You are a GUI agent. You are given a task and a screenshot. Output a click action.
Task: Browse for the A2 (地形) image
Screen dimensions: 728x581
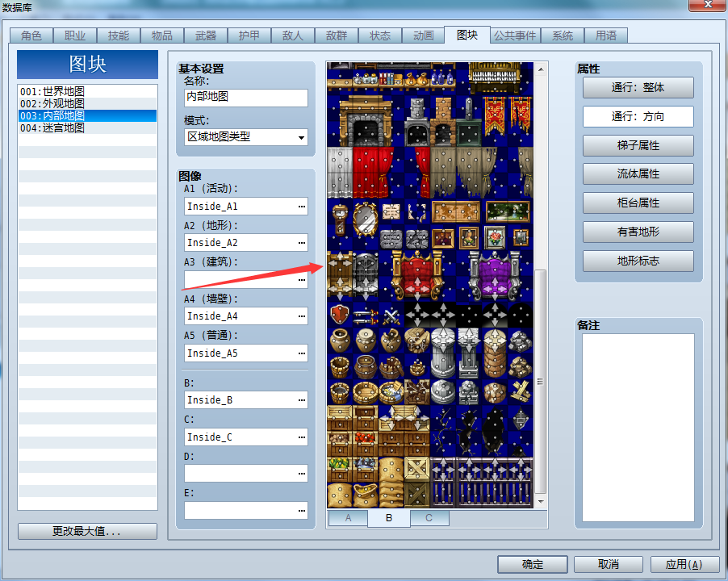pyautogui.click(x=302, y=243)
